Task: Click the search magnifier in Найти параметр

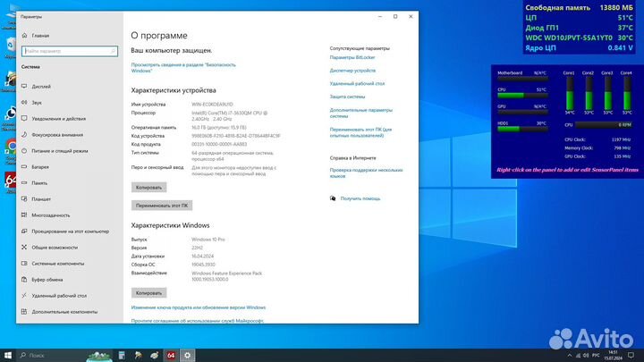Action: point(113,51)
